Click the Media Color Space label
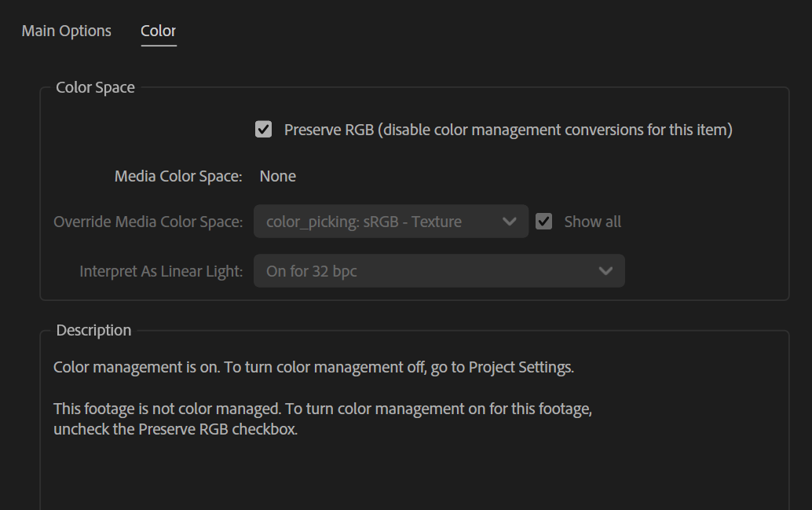The image size is (812, 510). point(177,176)
